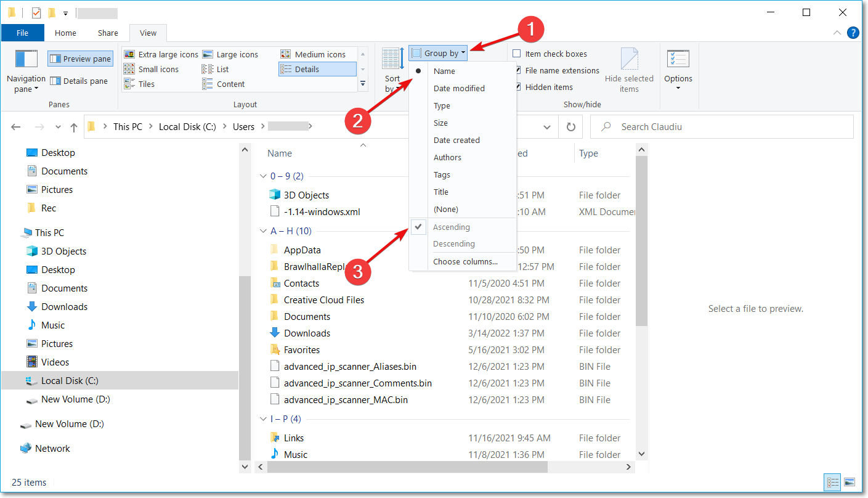
Task: Click the Navigation pane icon
Action: (x=26, y=60)
